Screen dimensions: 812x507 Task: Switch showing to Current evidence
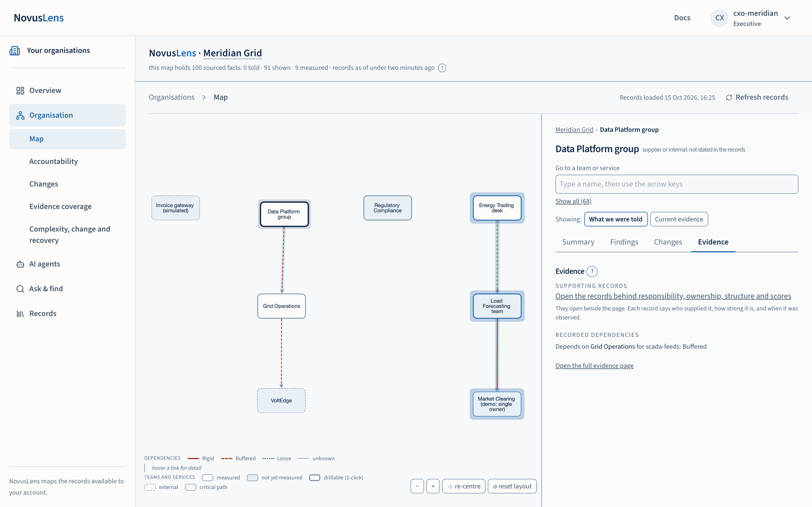click(x=679, y=219)
